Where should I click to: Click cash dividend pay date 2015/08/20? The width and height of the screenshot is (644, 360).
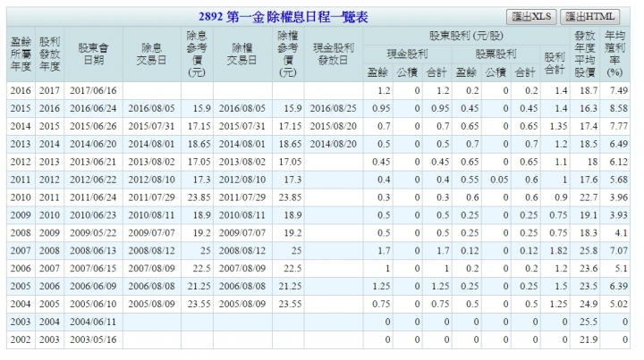tap(334, 126)
